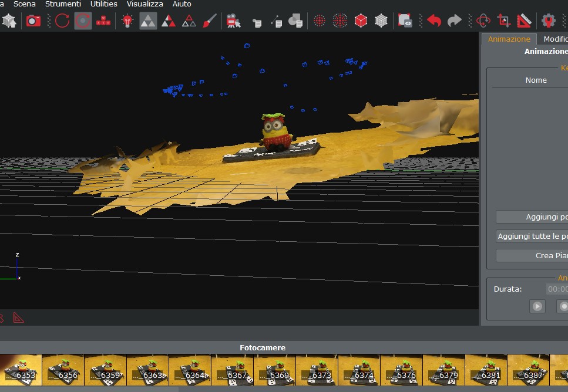Click the Crea Piano button
Screen dimensions: 568x392
tap(540, 255)
